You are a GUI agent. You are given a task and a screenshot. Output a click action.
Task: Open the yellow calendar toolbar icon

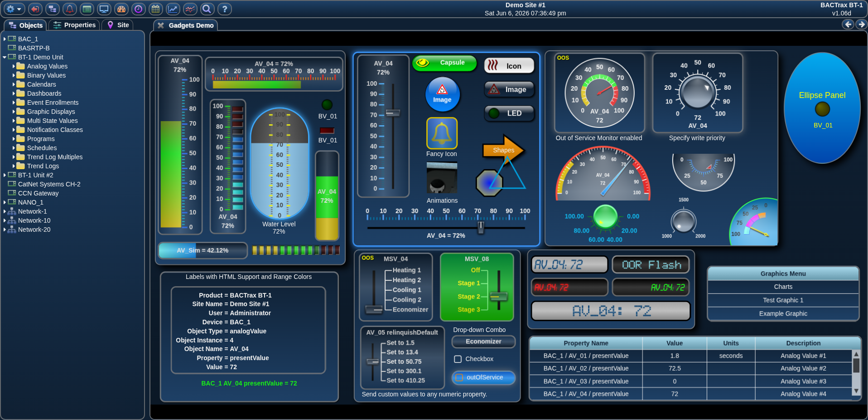[x=155, y=9]
